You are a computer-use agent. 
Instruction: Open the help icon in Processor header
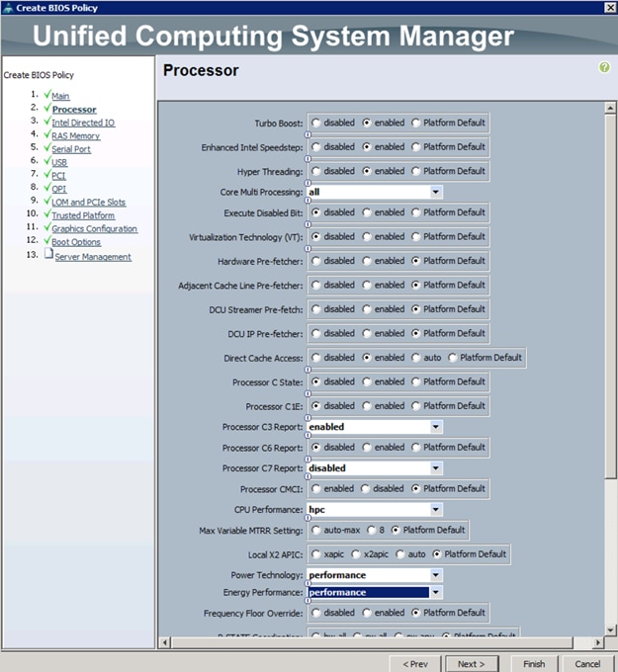[604, 67]
